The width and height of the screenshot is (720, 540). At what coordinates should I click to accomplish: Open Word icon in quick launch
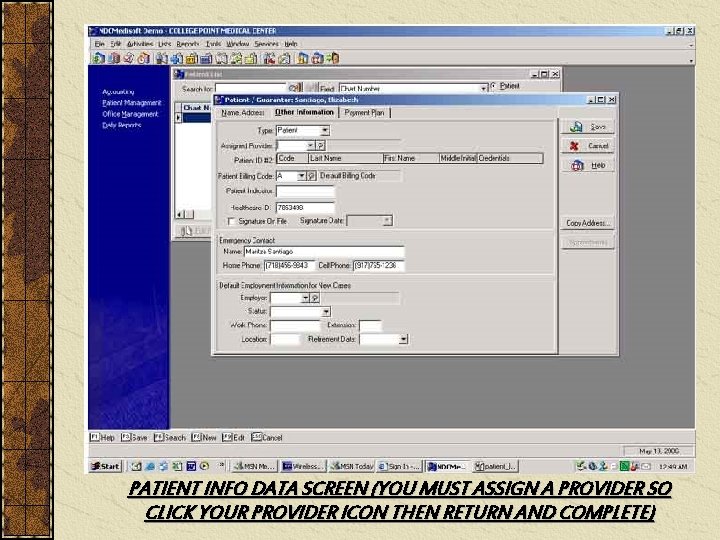tap(191, 467)
